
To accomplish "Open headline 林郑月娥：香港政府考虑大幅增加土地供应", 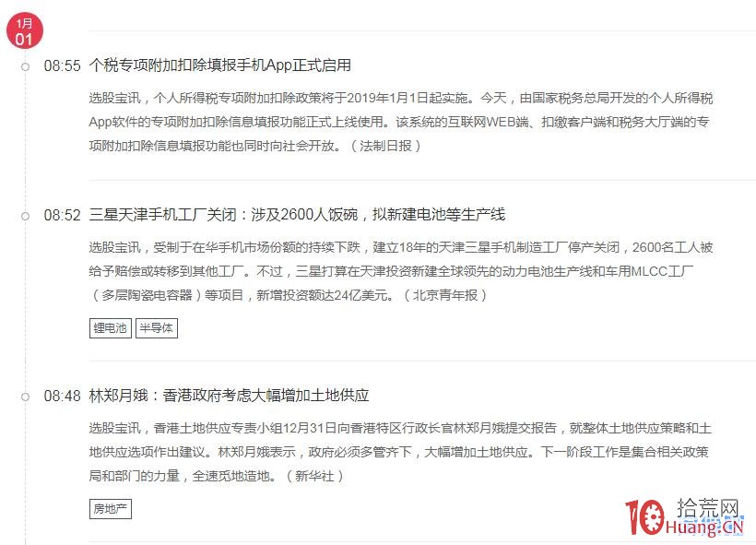I will [x=229, y=396].
